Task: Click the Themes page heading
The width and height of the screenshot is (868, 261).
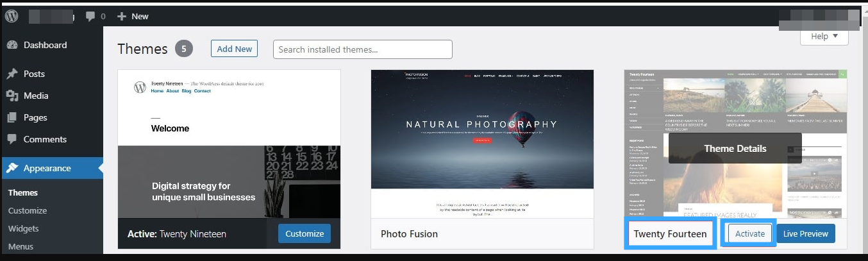Action: point(142,49)
